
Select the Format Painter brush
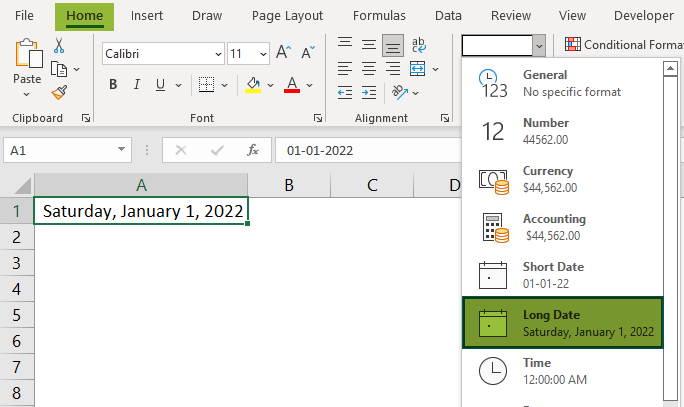[x=59, y=92]
